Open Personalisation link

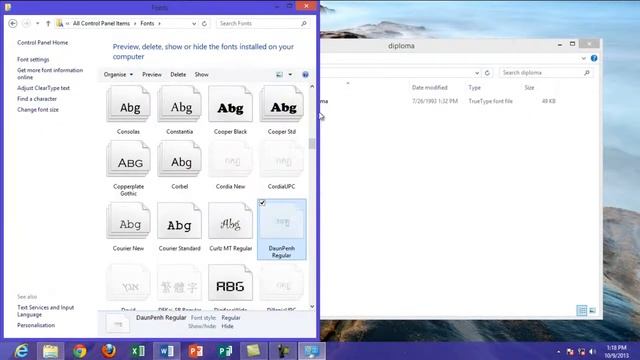click(x=36, y=325)
